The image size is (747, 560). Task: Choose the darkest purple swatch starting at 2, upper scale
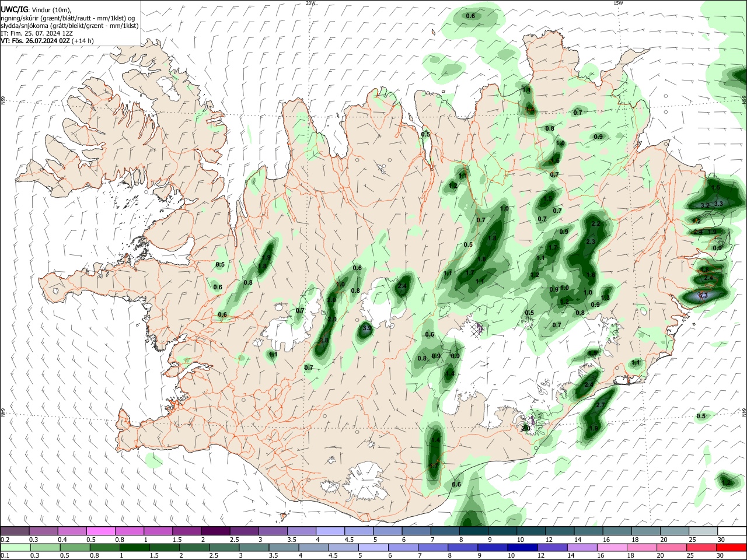[x=215, y=531]
